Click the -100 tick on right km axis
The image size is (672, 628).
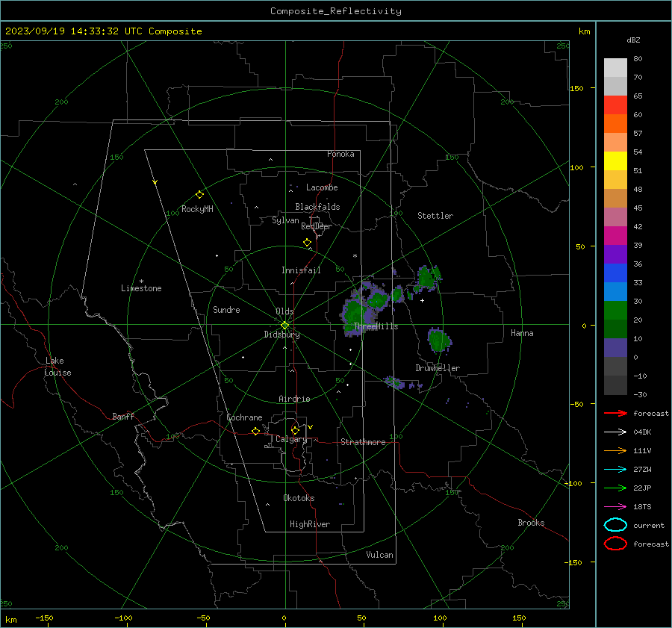coord(573,483)
